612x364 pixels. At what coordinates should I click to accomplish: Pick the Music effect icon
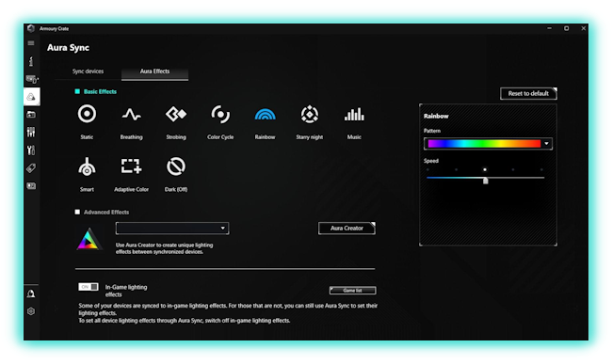pos(354,114)
